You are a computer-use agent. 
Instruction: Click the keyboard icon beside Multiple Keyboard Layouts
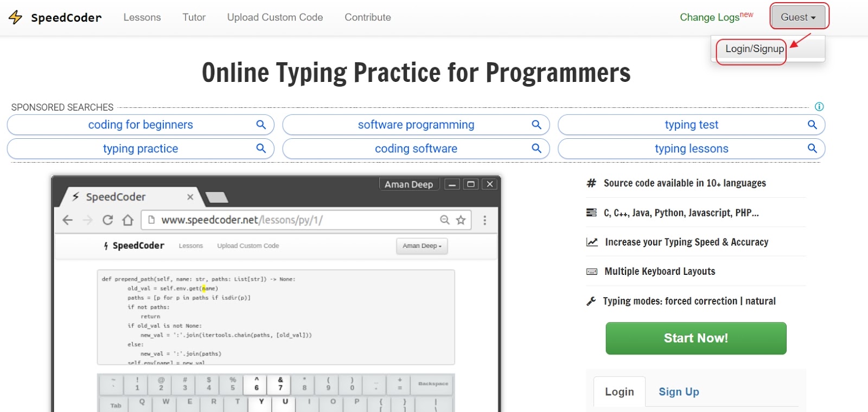point(592,272)
